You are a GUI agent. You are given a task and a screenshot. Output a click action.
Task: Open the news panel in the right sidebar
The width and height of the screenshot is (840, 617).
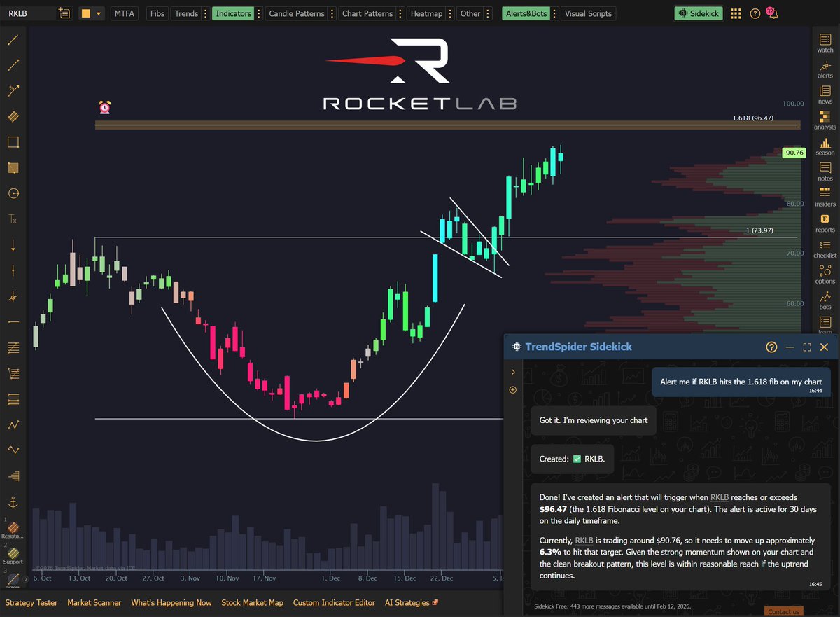pos(825,95)
